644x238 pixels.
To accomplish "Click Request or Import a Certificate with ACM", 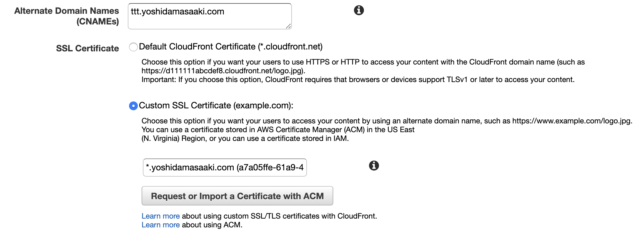I will click(237, 196).
